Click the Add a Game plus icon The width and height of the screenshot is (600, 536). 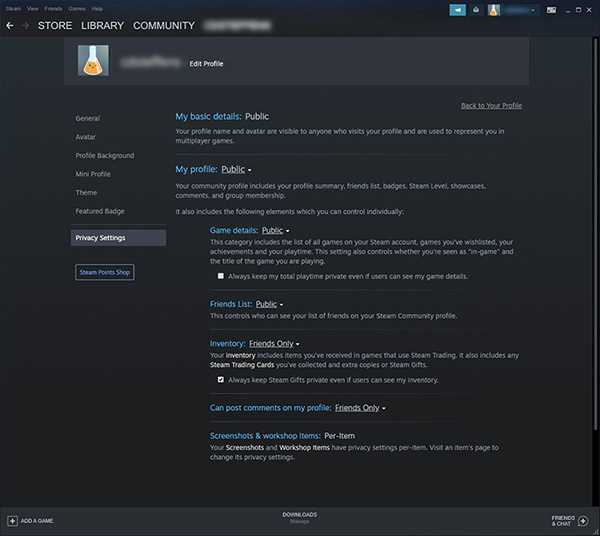(x=13, y=521)
